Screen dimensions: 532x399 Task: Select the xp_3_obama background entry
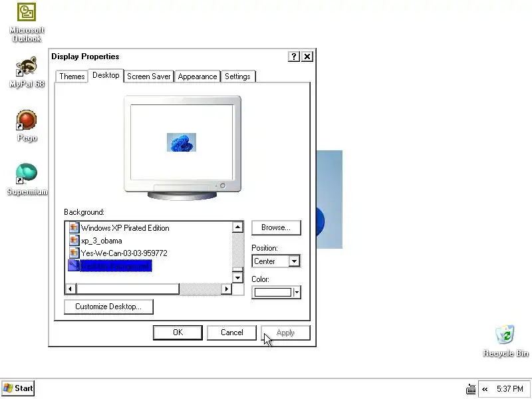102,241
